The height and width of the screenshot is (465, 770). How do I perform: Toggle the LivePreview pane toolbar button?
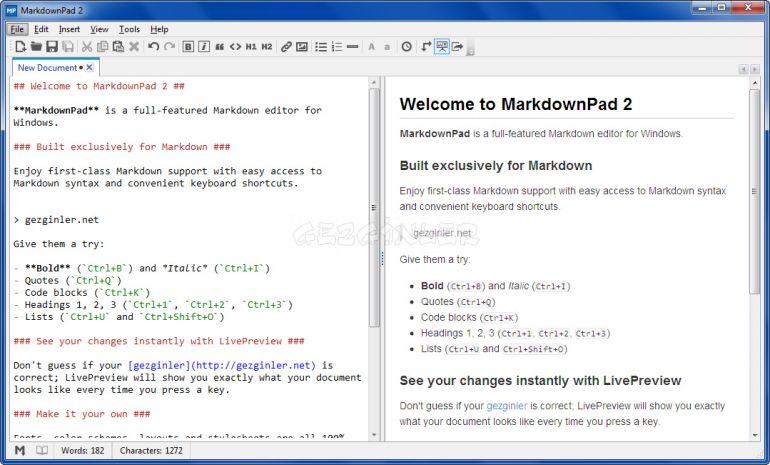point(442,47)
